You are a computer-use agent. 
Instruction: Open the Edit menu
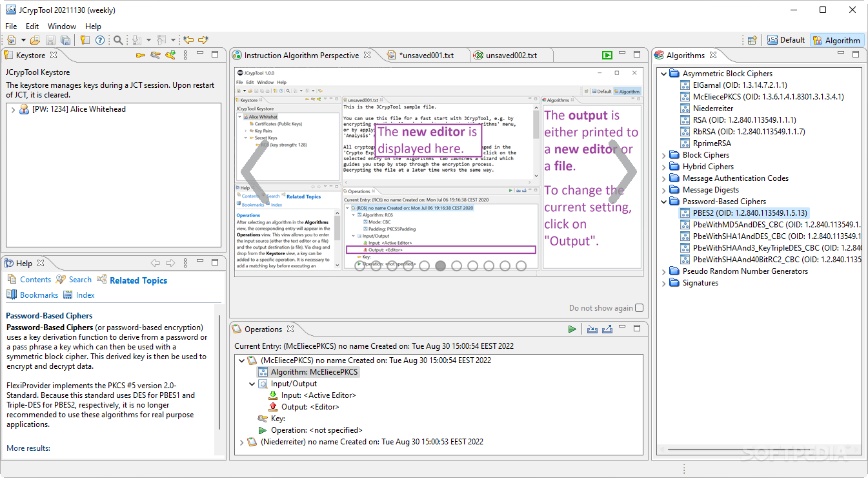click(x=32, y=26)
